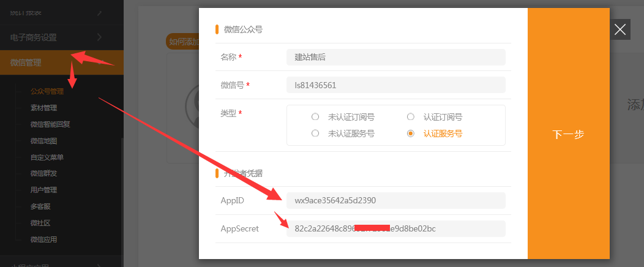Select 微信群发 in sidebar
644x267 pixels.
click(x=43, y=173)
